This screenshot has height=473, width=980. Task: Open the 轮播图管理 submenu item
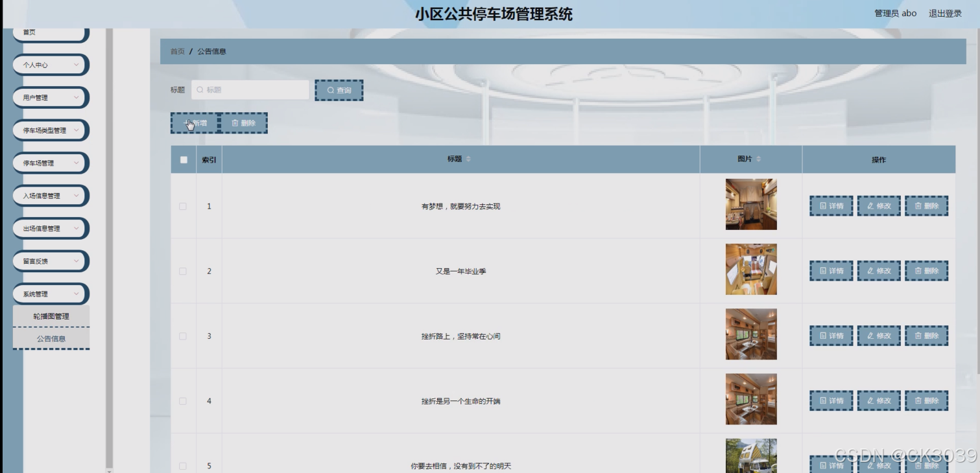(51, 316)
